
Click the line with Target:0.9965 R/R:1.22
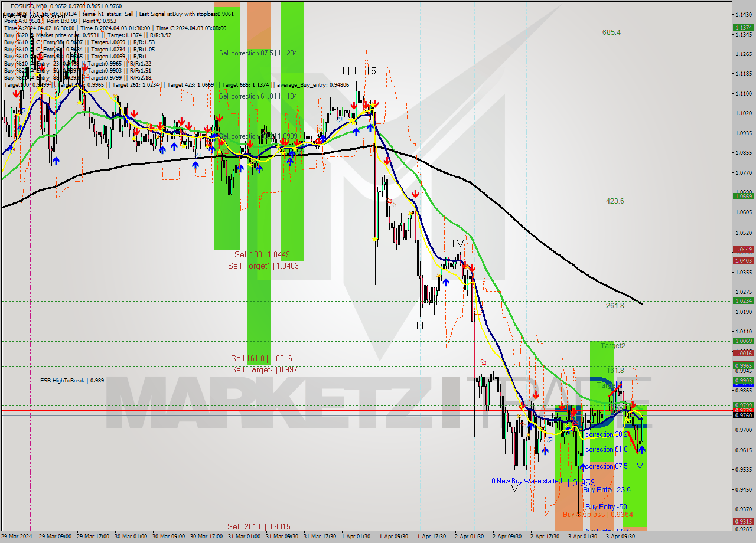coord(77,64)
